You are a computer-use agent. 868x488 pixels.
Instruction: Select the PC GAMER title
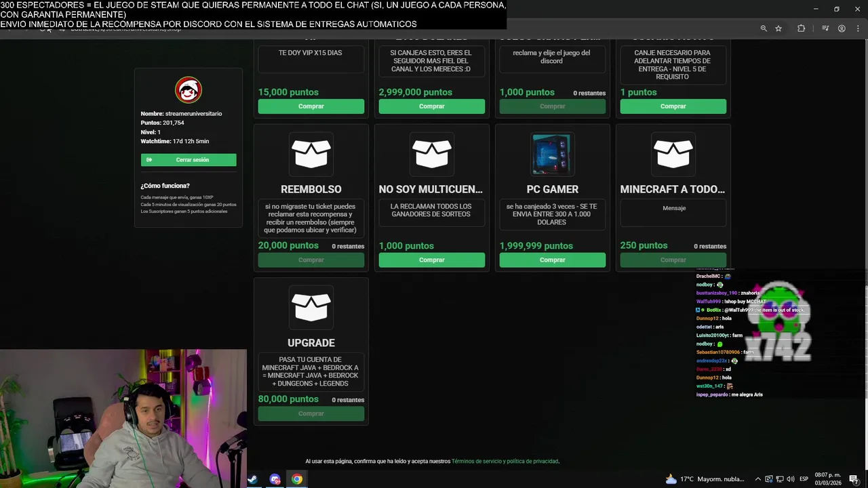click(553, 190)
